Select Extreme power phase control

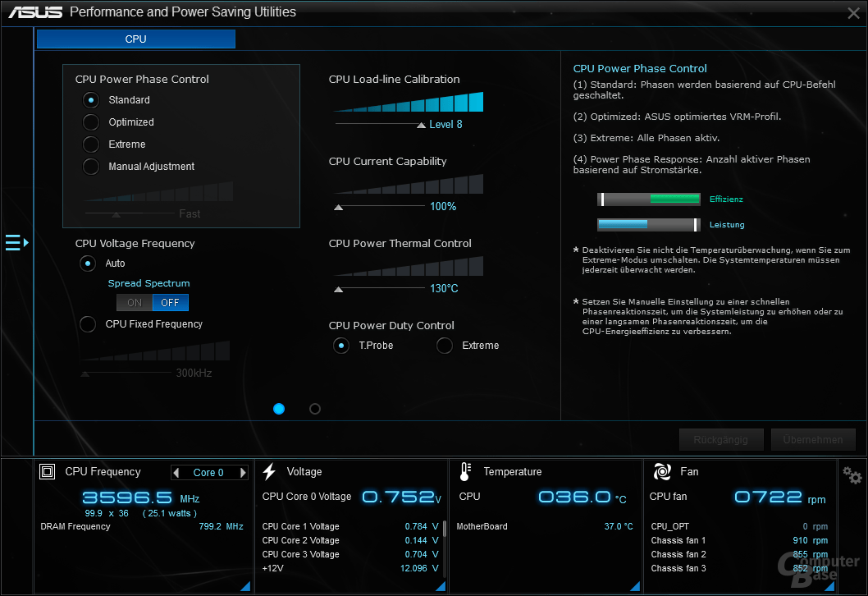[x=91, y=144]
